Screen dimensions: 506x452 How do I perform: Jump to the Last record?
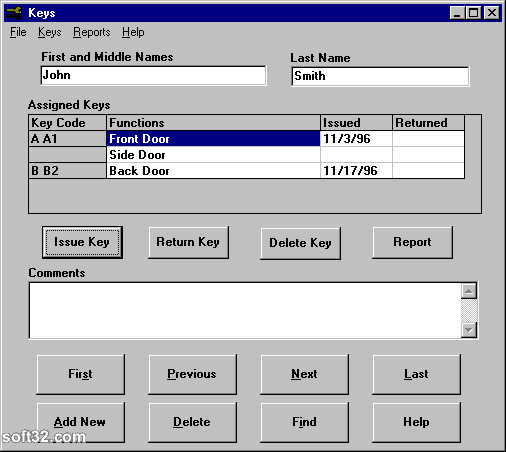coord(416,374)
